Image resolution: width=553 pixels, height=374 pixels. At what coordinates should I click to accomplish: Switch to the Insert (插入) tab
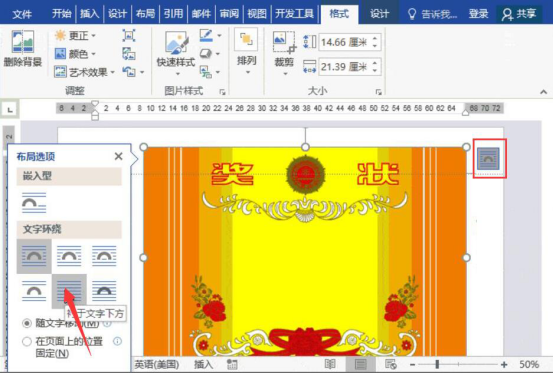[89, 14]
